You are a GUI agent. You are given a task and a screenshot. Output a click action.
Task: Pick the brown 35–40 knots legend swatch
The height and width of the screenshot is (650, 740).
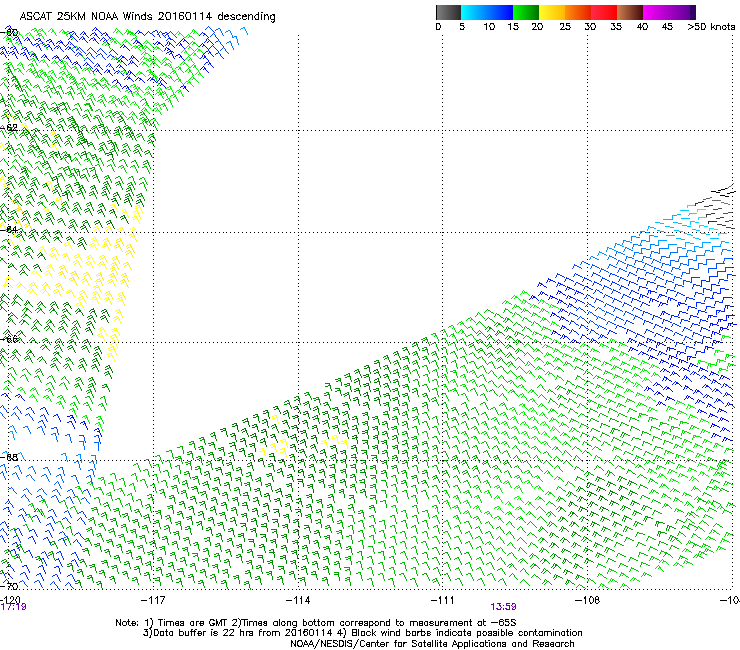point(630,12)
